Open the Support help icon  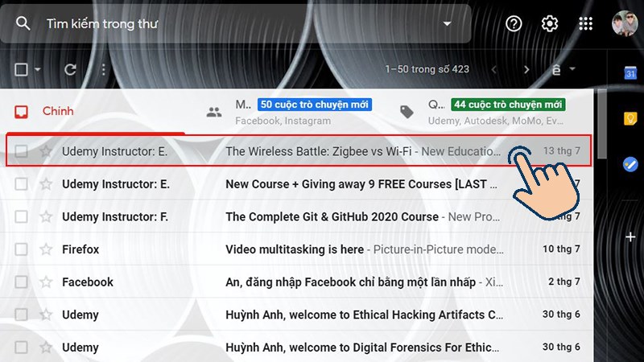(x=514, y=24)
